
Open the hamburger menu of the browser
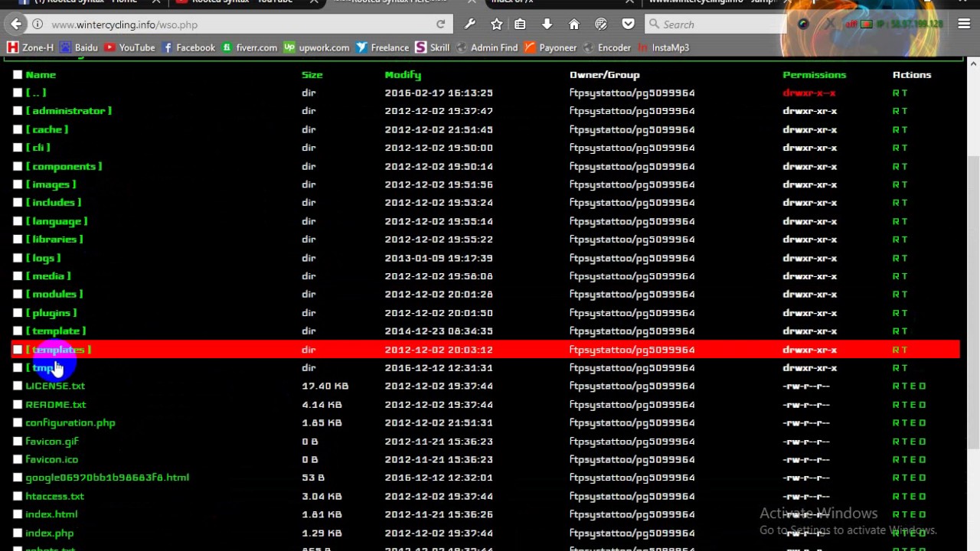pyautogui.click(x=964, y=24)
